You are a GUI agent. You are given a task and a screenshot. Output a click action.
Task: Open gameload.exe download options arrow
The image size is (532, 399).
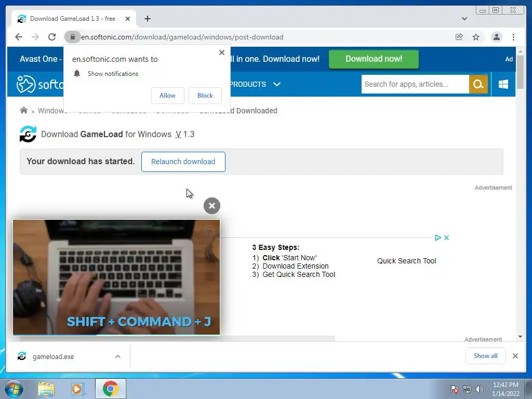pos(118,356)
